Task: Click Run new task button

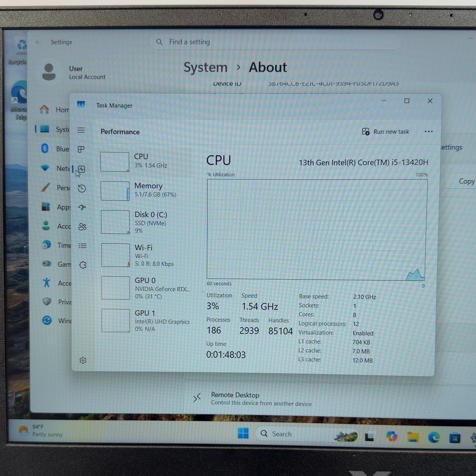Action: (385, 132)
